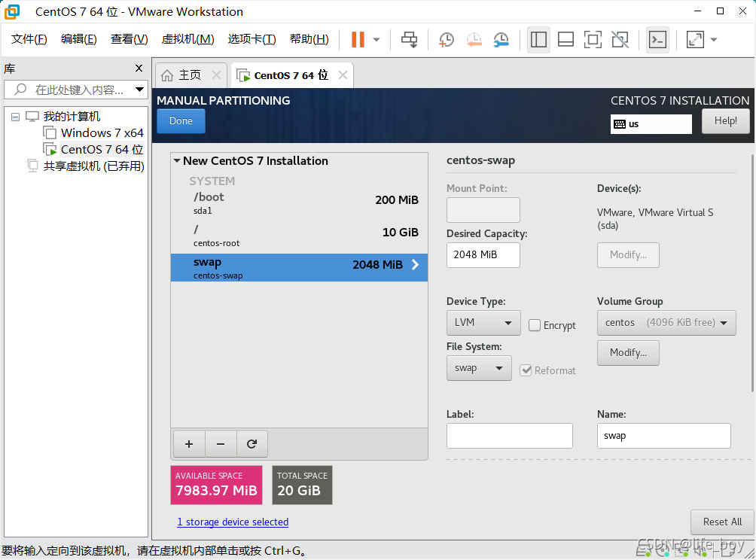
Task: Click the Done button
Action: point(181,121)
